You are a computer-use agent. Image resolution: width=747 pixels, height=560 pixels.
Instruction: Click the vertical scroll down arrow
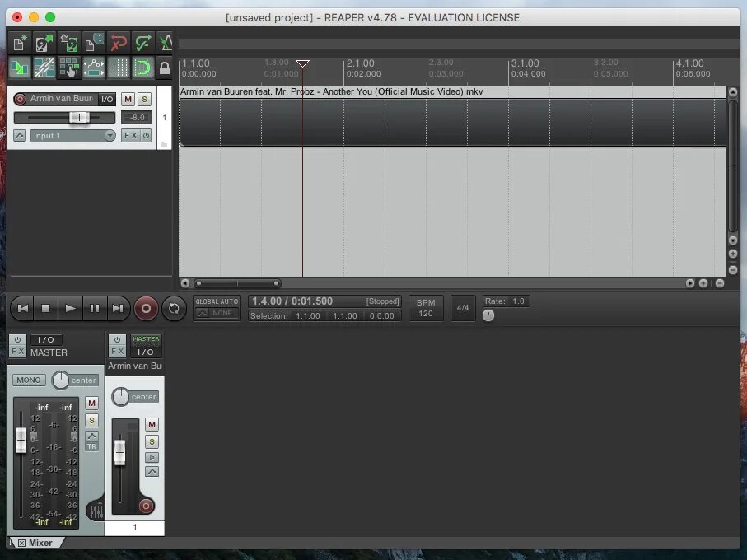pyautogui.click(x=733, y=240)
